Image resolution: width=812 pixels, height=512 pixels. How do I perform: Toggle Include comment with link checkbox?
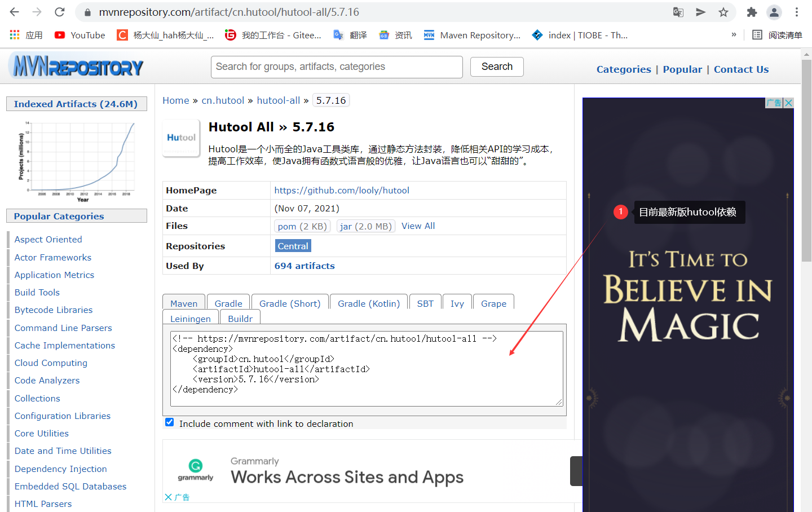169,422
